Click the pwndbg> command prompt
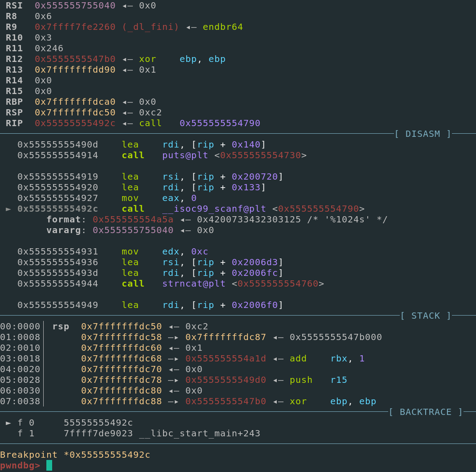The width and height of the screenshot is (476, 472). [20, 465]
